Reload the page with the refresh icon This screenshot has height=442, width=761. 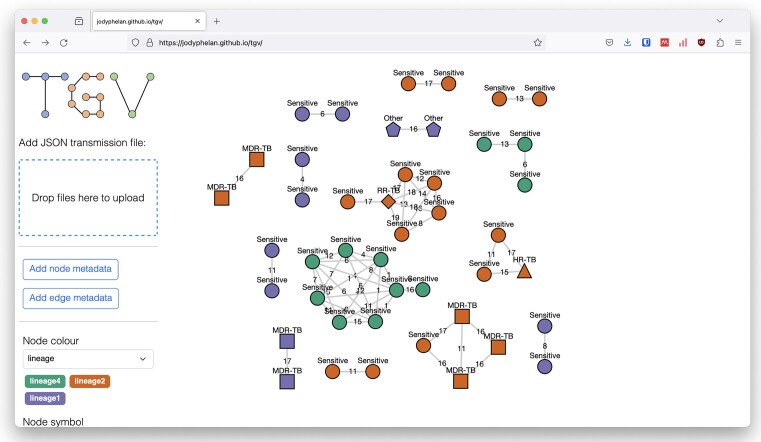(64, 43)
